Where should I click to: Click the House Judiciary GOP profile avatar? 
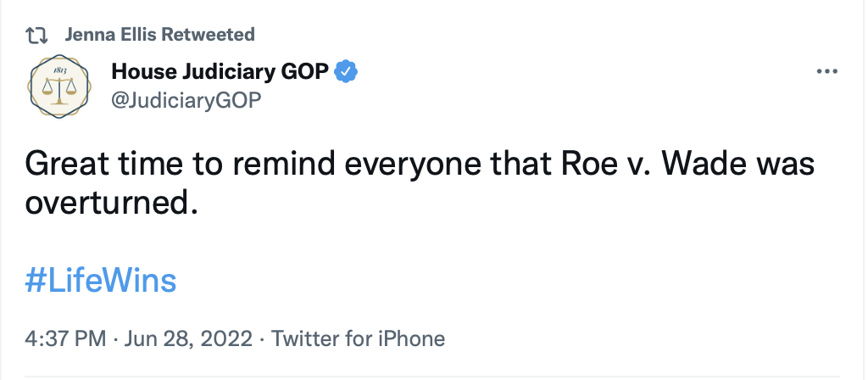pyautogui.click(x=59, y=86)
